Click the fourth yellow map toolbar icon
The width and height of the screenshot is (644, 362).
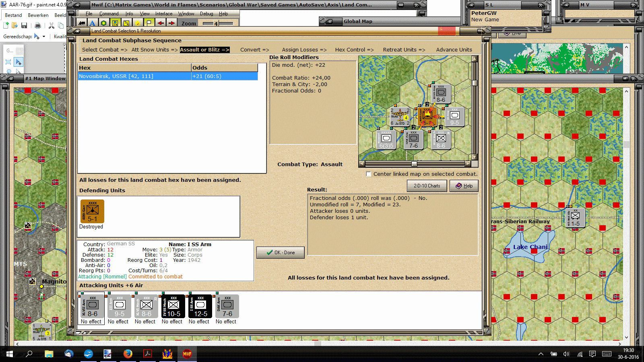[x=115, y=23]
